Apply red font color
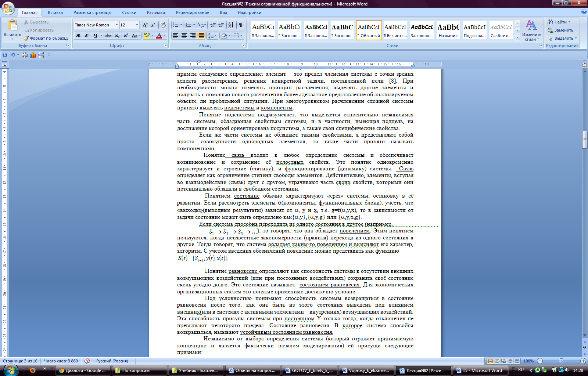 pos(159,36)
